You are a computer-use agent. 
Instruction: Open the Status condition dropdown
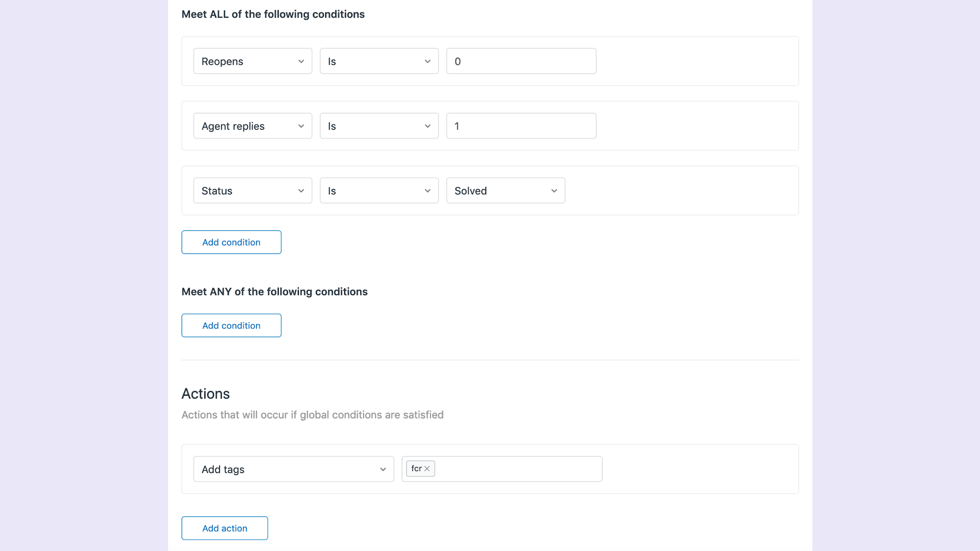coord(252,190)
